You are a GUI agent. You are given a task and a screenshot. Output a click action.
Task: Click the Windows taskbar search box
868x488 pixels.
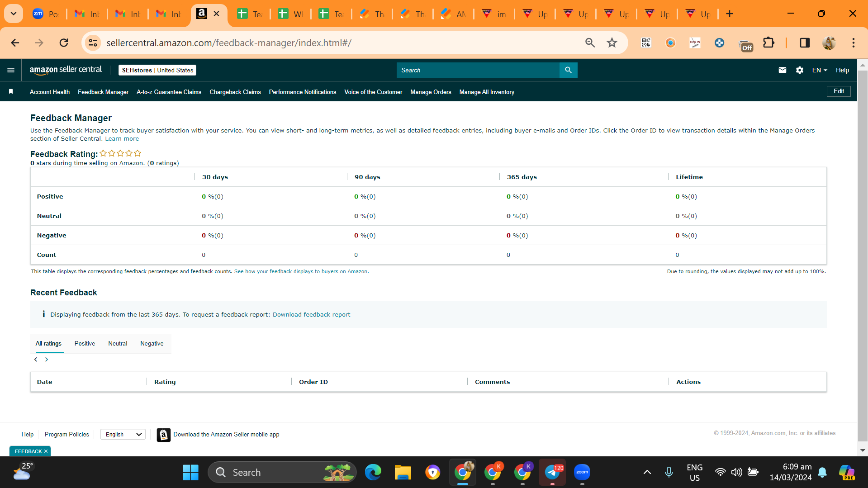tap(282, 473)
